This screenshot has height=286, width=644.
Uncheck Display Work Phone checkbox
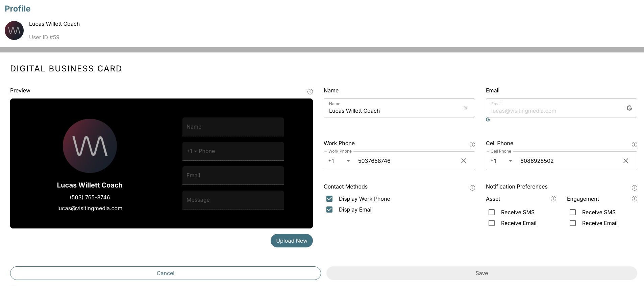tap(329, 199)
